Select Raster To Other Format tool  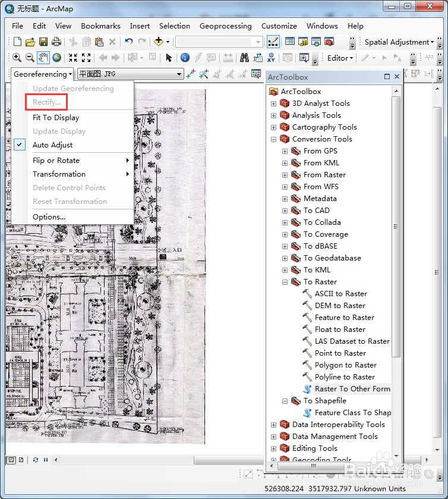tap(352, 389)
